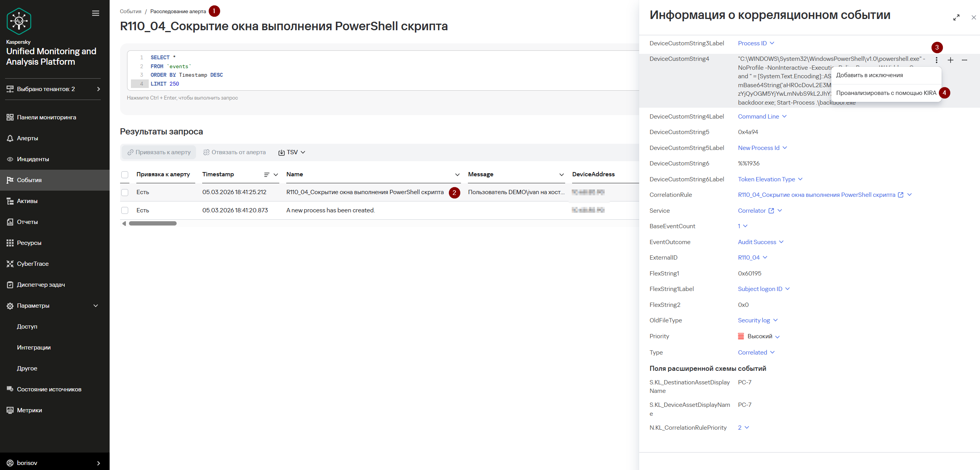
Task: Expand the borisov user menu arrow
Action: (x=98, y=463)
